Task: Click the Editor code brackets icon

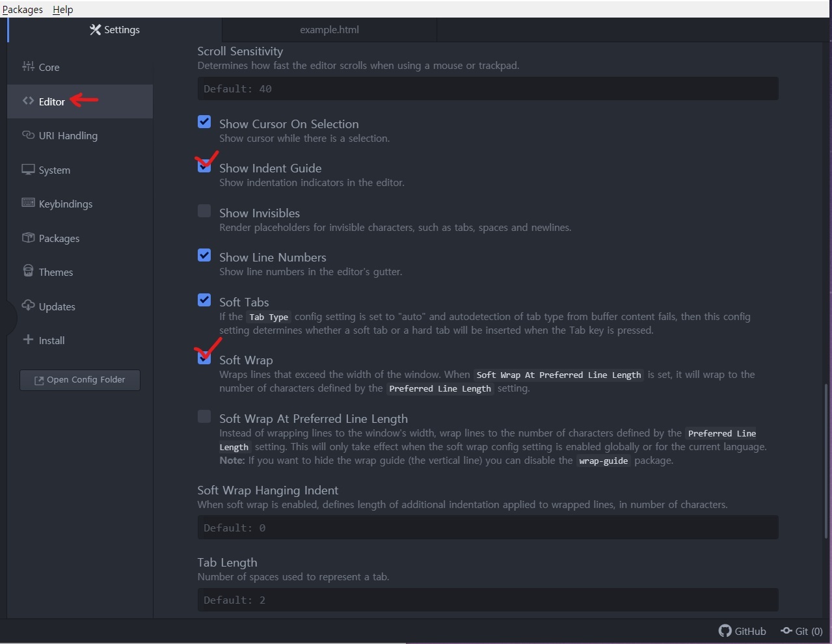Action: tap(28, 101)
